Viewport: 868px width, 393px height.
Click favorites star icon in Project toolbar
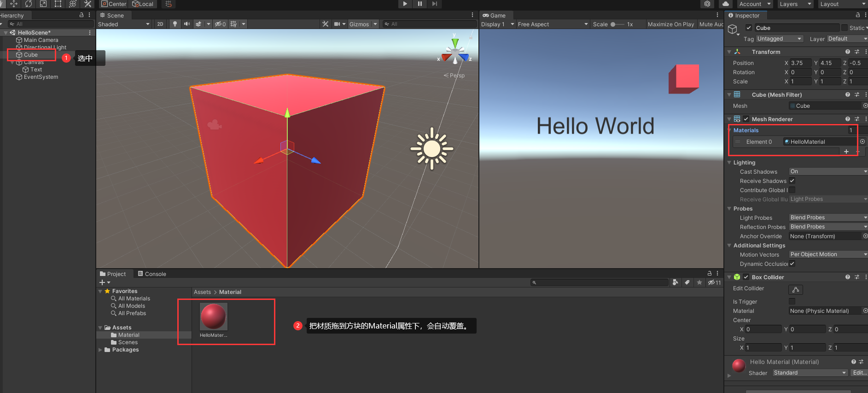click(699, 282)
